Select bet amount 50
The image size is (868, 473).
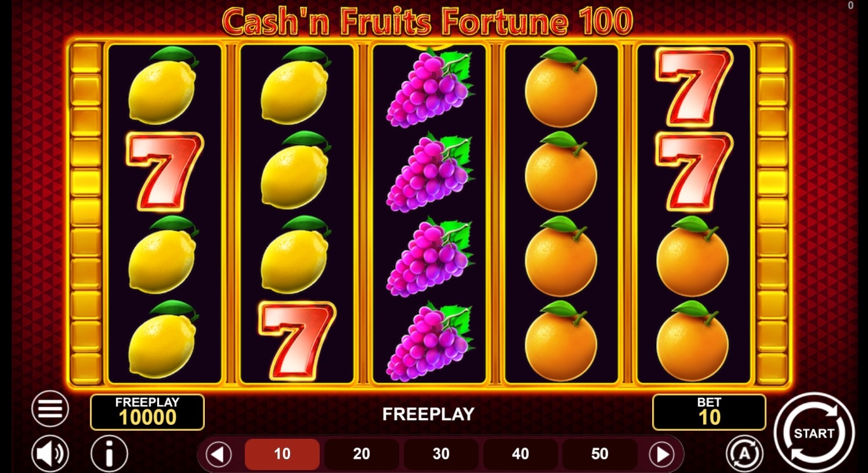pyautogui.click(x=600, y=454)
